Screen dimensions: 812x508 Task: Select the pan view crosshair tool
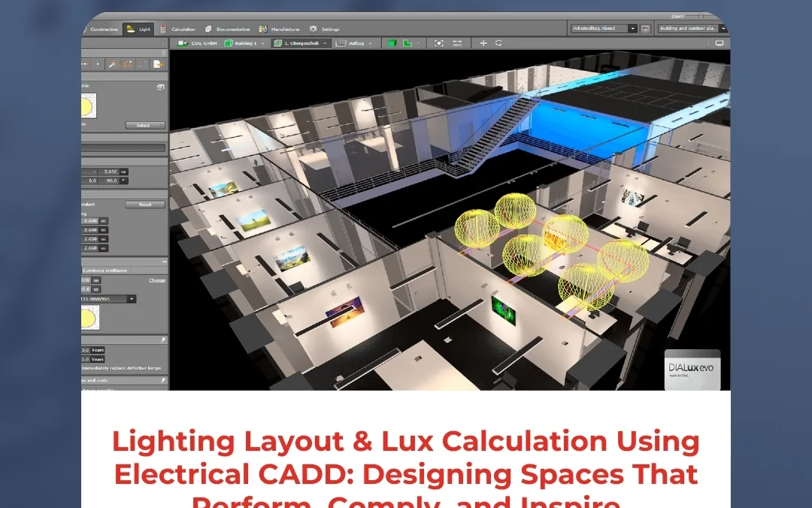coord(483,43)
